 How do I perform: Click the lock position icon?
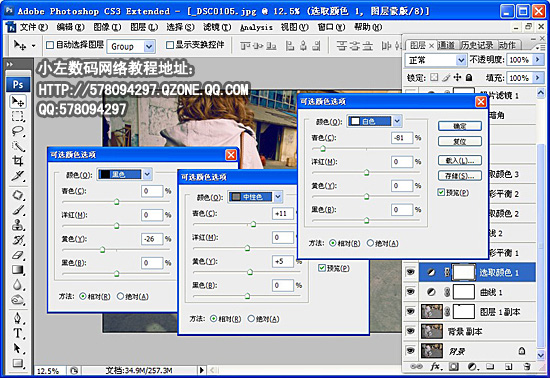point(457,77)
